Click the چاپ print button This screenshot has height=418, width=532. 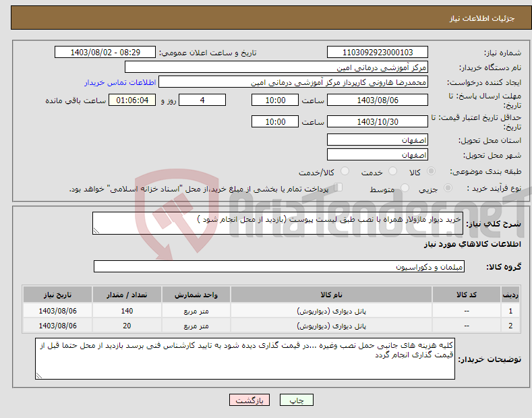click(x=297, y=400)
